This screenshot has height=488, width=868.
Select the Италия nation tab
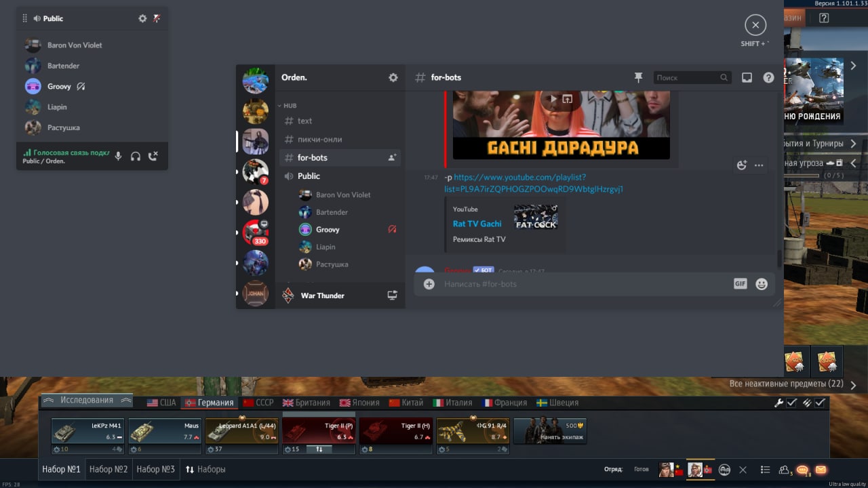pos(453,403)
